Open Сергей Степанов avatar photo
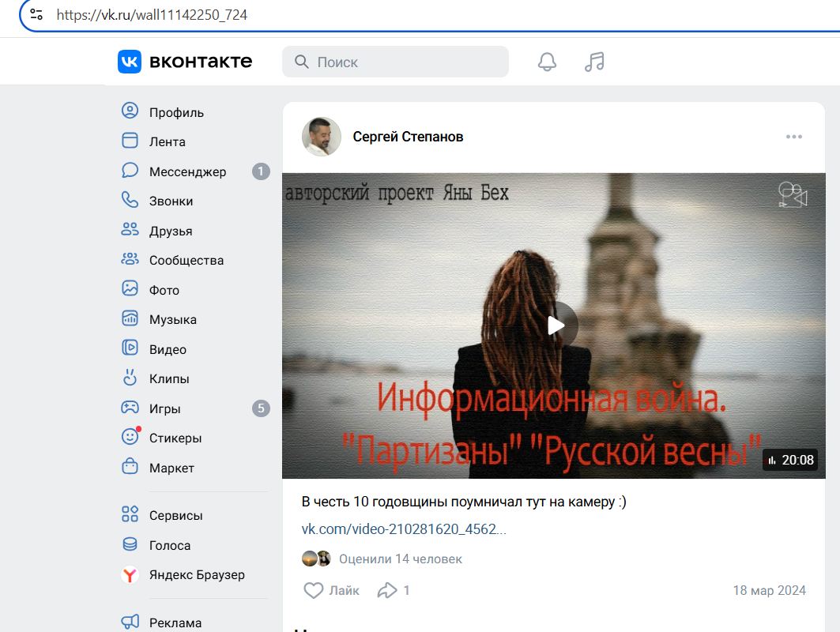840x632 pixels. (322, 137)
